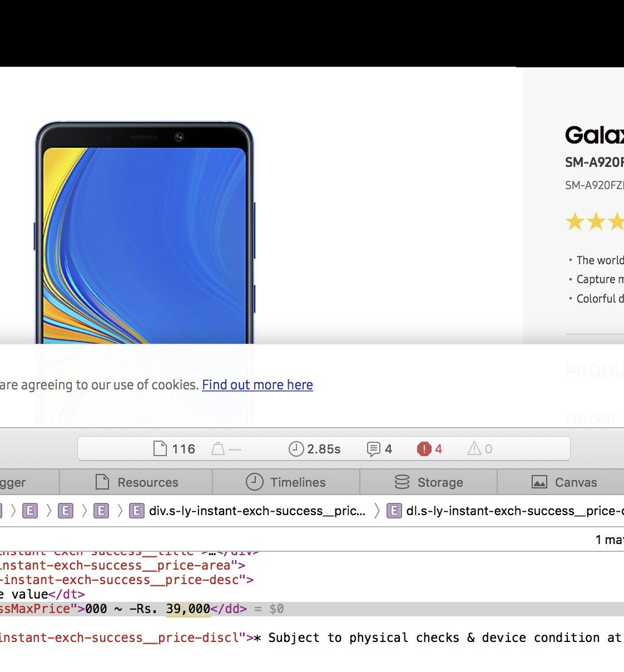This screenshot has height=672, width=624.
Task: Open the Resources tab
Action: pyautogui.click(x=136, y=482)
